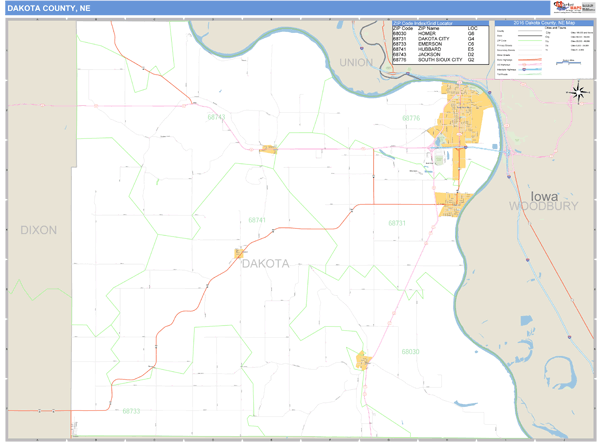Click the Jackson town marker
The height and width of the screenshot is (442, 600).
pyautogui.click(x=268, y=150)
